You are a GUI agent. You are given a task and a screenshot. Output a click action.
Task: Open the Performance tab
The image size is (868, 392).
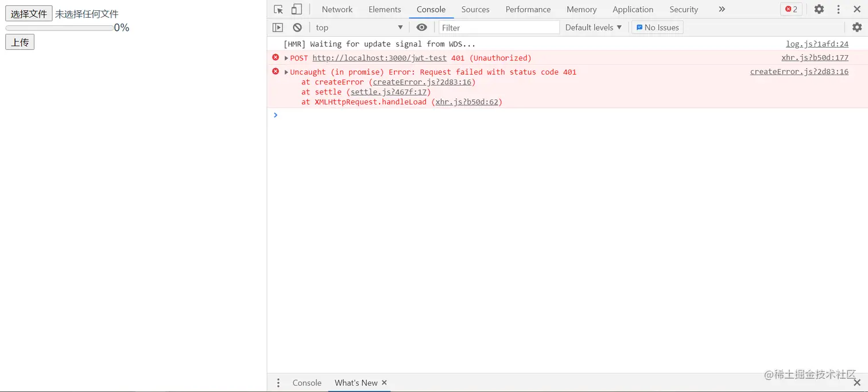(528, 9)
